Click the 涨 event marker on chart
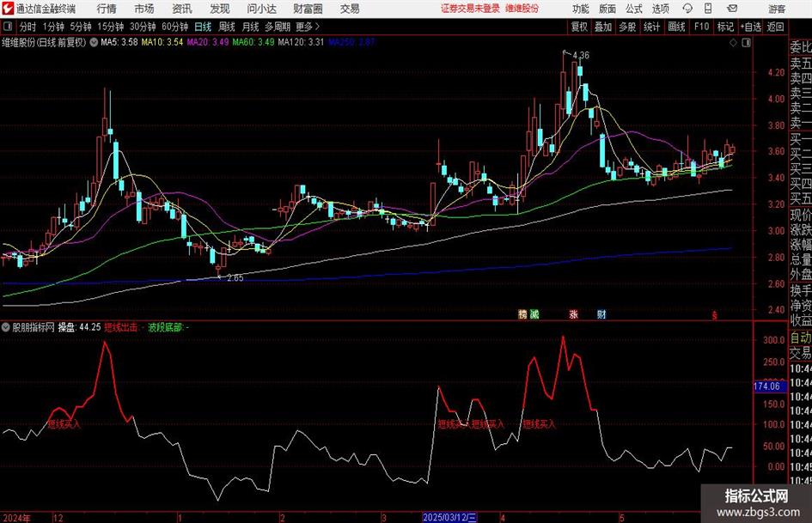Screen dimensions: 812x523 [573, 313]
